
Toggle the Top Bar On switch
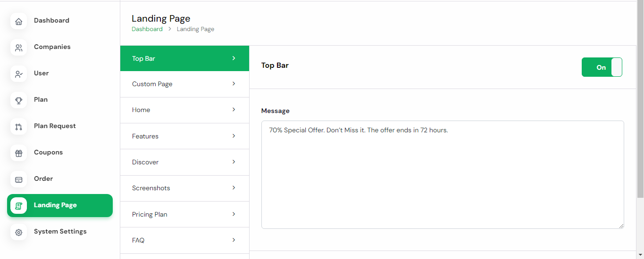[602, 67]
